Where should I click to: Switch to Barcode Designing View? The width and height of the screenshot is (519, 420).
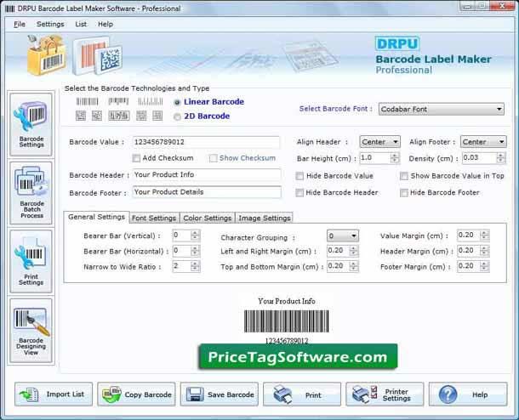tap(31, 331)
